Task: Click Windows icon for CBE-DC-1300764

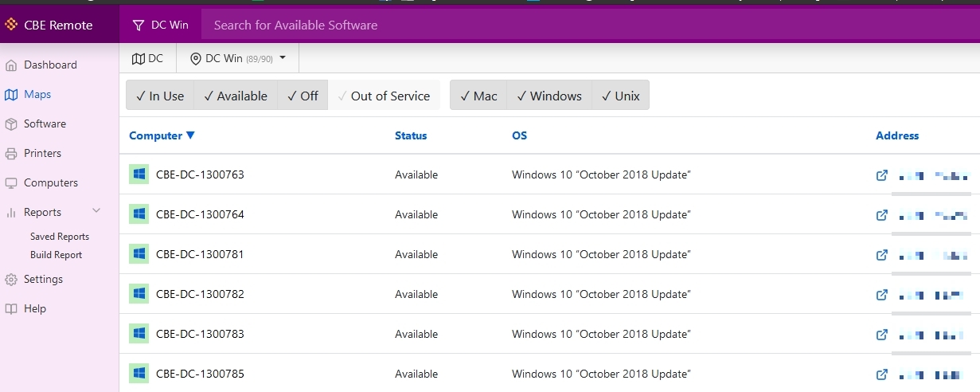Action: [139, 214]
